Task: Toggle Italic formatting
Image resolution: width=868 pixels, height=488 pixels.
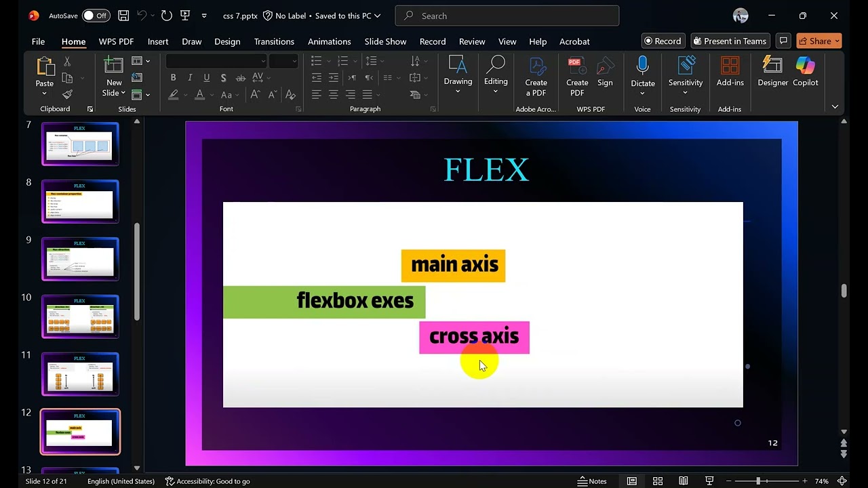Action: click(x=190, y=77)
